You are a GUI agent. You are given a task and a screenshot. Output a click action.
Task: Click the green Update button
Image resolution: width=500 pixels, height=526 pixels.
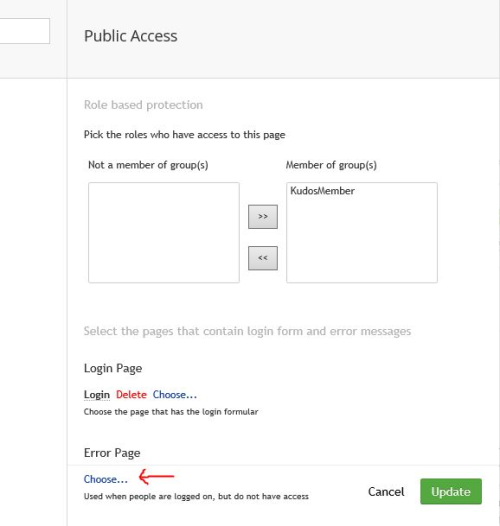[x=451, y=491]
